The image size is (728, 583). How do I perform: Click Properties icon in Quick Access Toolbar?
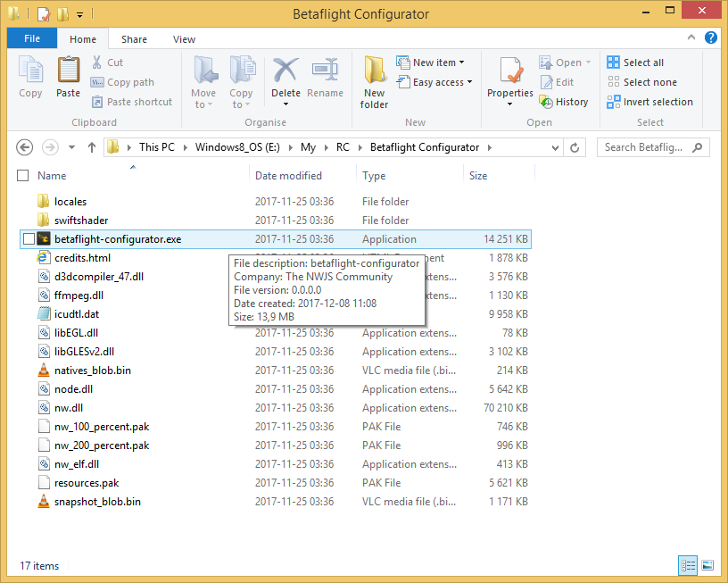pos(43,14)
